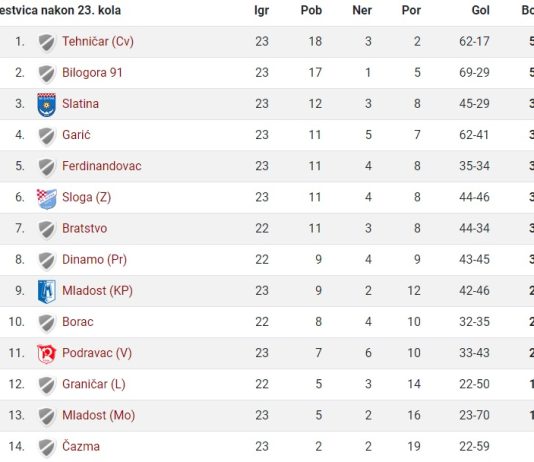Click the Pob column header
Viewport: 534px width, 462px height.
tap(311, 10)
